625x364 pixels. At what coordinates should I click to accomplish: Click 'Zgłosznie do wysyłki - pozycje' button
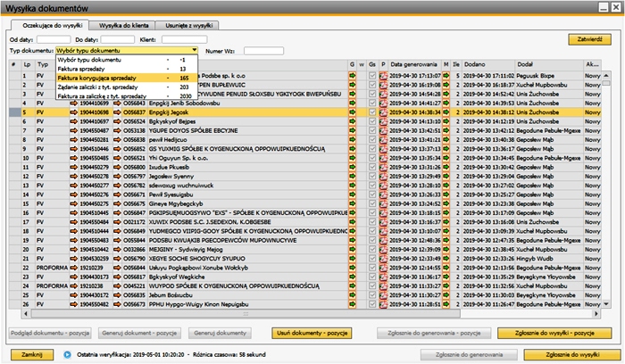pos(554,333)
